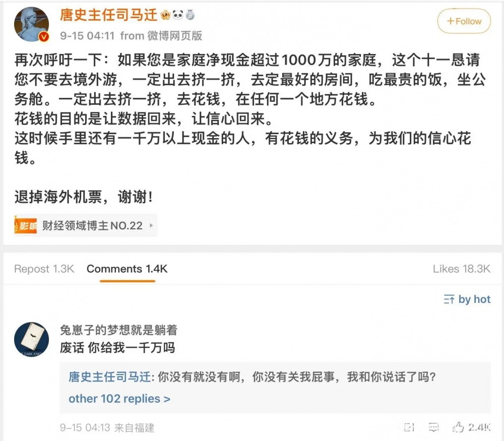Click the panda badge beside the username
The image size is (504, 441).
(178, 15)
